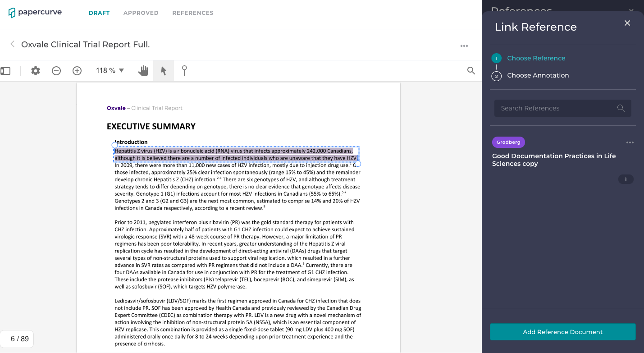644x353 pixels.
Task: Switch to the APPROVED tab
Action: pyautogui.click(x=141, y=13)
